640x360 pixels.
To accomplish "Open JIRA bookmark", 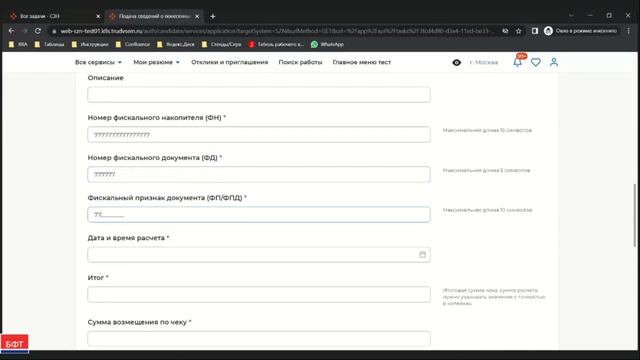I will click(x=18, y=44).
